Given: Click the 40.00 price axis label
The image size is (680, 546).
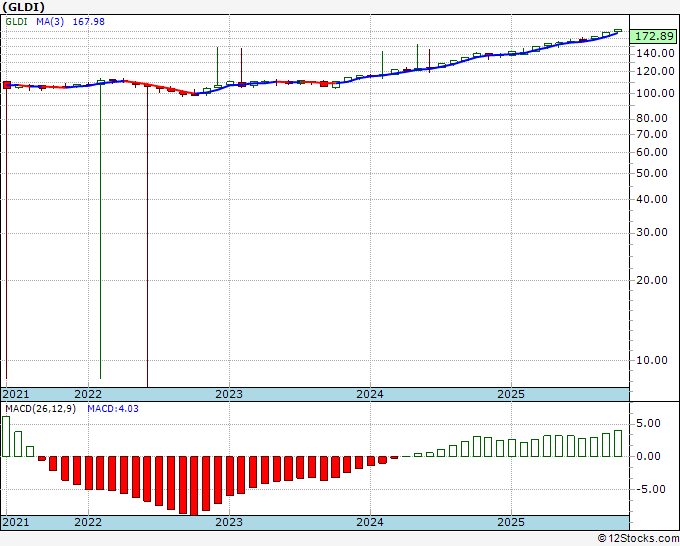Looking at the screenshot, I should pyautogui.click(x=652, y=199).
